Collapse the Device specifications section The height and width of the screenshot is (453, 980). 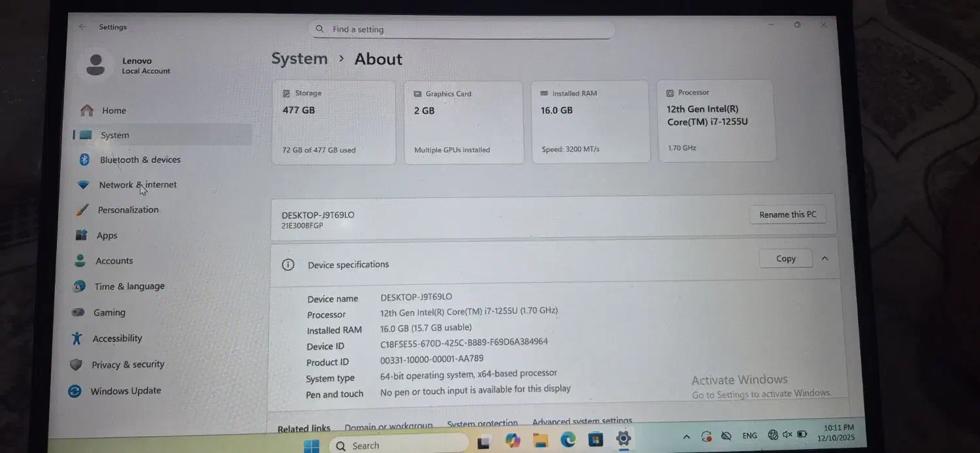[824, 258]
